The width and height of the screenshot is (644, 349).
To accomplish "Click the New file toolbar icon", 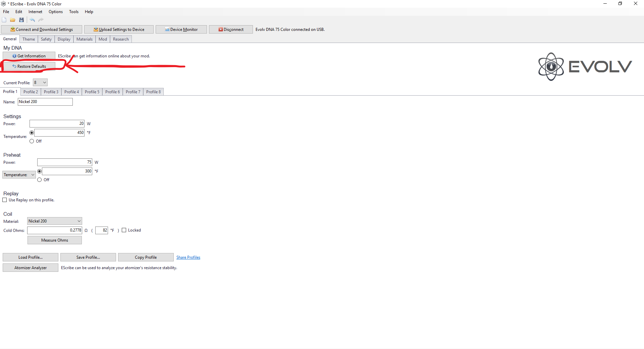I will 4,20.
